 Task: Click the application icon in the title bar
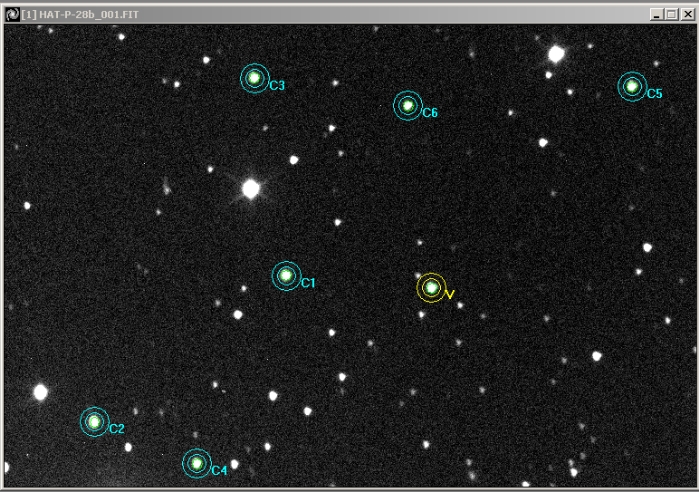pyautogui.click(x=12, y=14)
